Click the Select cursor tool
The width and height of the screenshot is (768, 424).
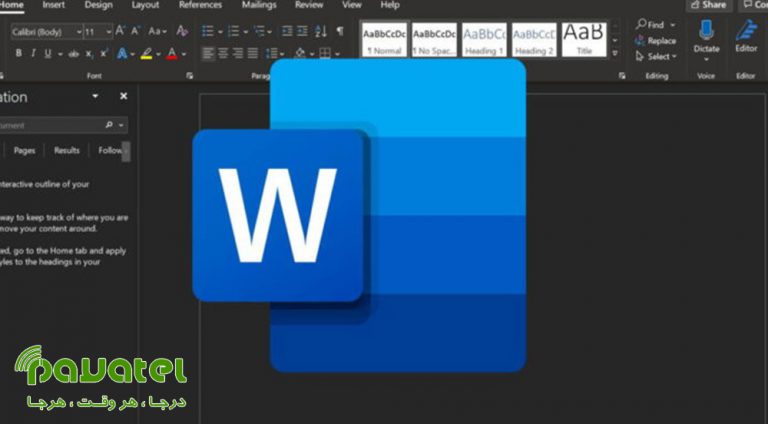coord(640,56)
